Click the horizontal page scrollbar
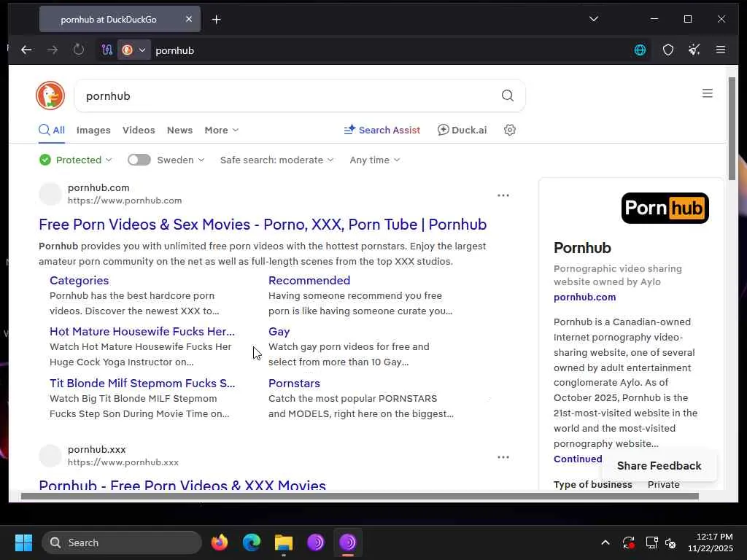Screen dimensions: 747x560 click(360, 496)
